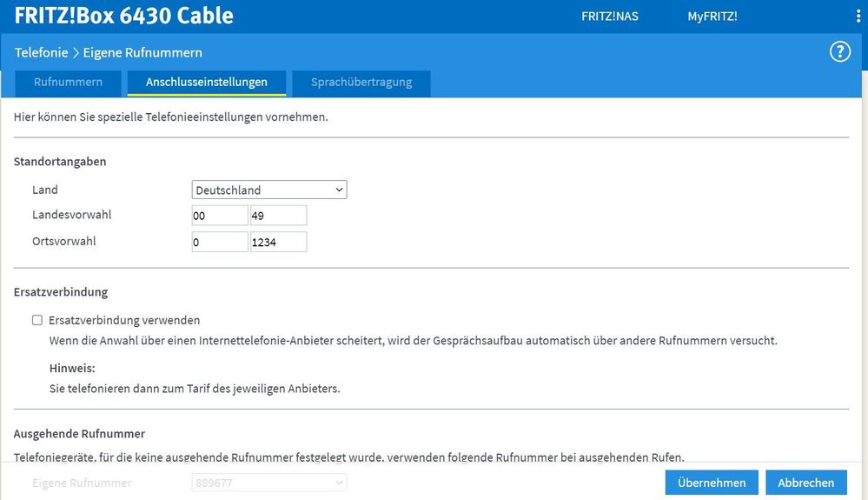Image resolution: width=868 pixels, height=500 pixels.
Task: Switch to the Sprachübertragung tab
Action: point(361,83)
